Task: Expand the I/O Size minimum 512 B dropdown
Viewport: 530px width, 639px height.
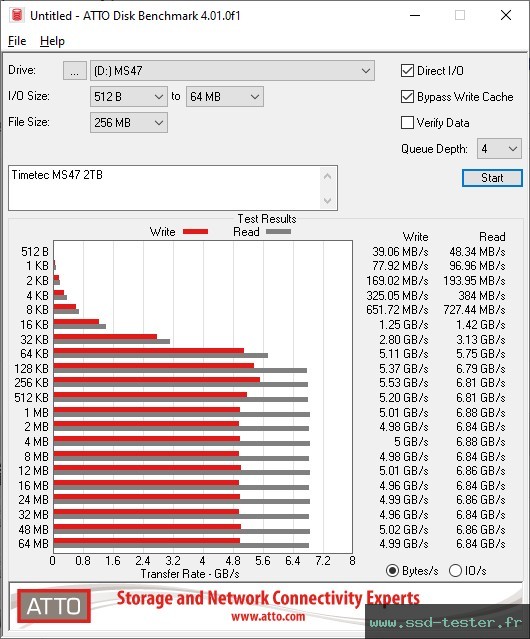Action: [129, 97]
